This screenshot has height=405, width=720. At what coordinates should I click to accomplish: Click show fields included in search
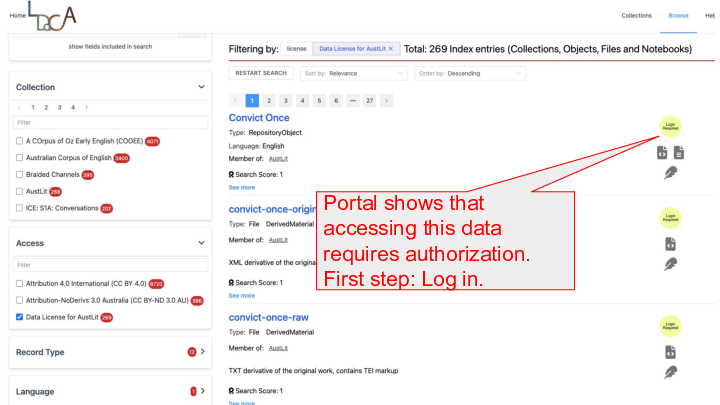(110, 46)
